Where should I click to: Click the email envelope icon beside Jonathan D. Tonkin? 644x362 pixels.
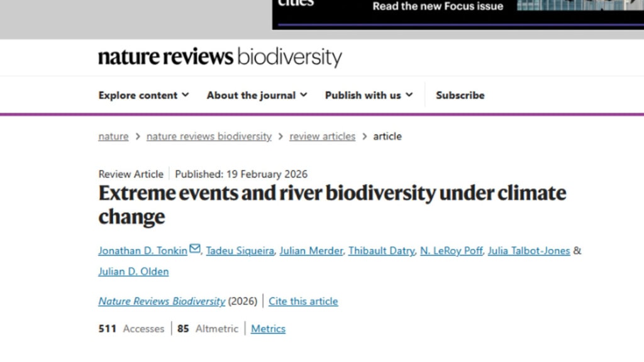click(195, 250)
